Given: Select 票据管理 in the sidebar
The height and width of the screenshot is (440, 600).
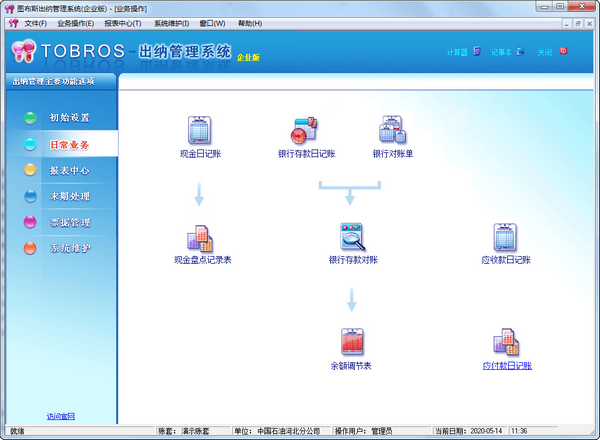Looking at the screenshot, I should [x=69, y=222].
